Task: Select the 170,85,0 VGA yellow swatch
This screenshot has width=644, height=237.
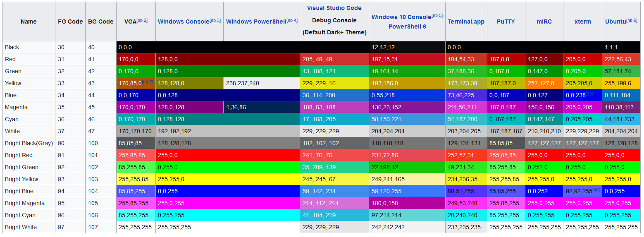Action: click(136, 83)
